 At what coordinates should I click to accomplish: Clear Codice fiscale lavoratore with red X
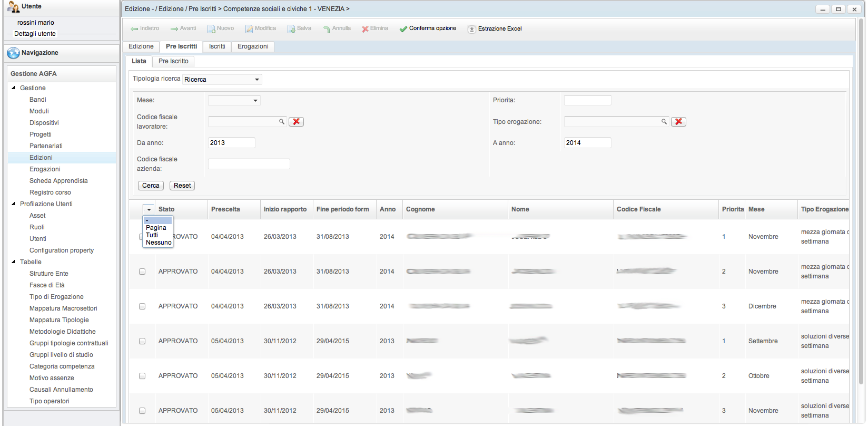(x=297, y=122)
